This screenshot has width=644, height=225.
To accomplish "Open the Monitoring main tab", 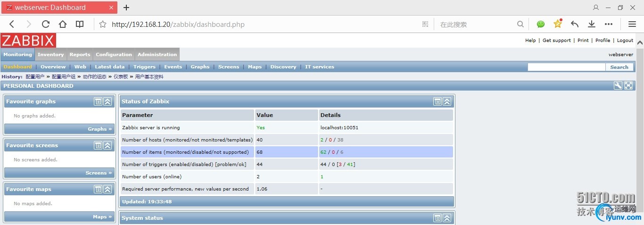I will [x=17, y=54].
